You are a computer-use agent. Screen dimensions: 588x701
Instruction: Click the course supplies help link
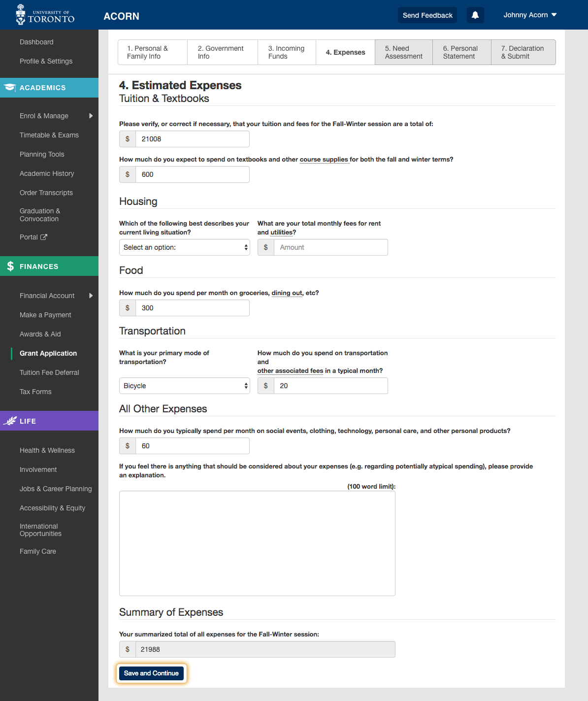pos(324,160)
